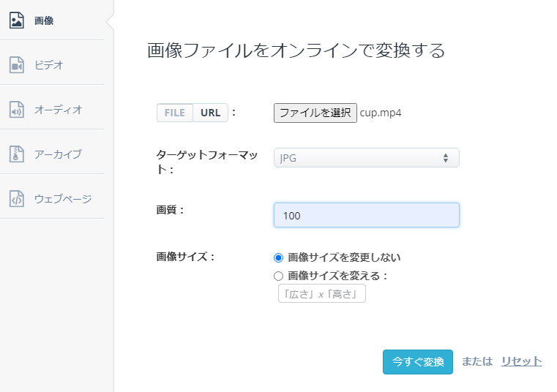
Task: Switch input source to FILE
Action: point(174,113)
